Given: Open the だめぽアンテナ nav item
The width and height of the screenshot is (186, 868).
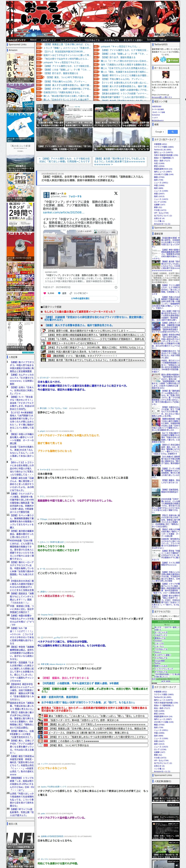Looking at the screenshot, I should coord(48,40).
